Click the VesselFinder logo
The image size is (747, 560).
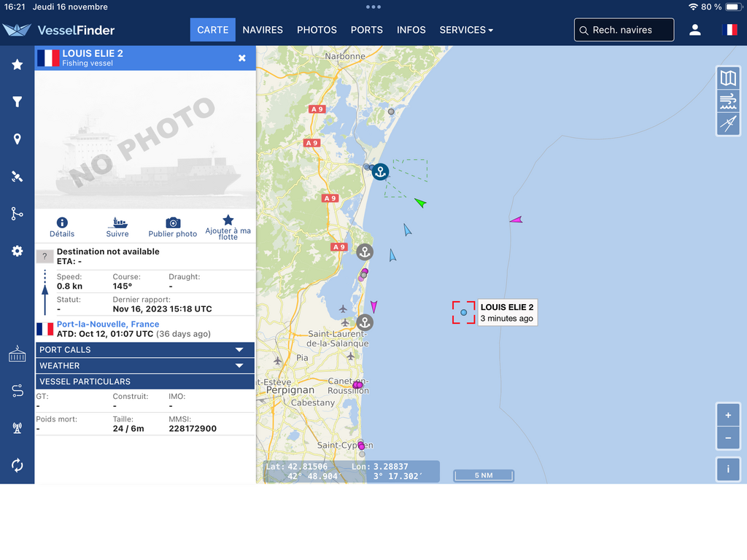[58, 30]
